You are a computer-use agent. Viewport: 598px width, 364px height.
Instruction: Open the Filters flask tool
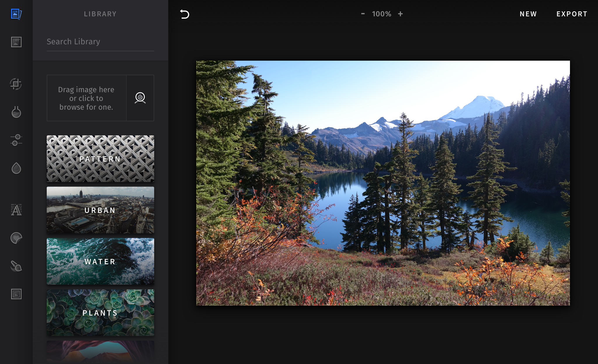point(16,112)
